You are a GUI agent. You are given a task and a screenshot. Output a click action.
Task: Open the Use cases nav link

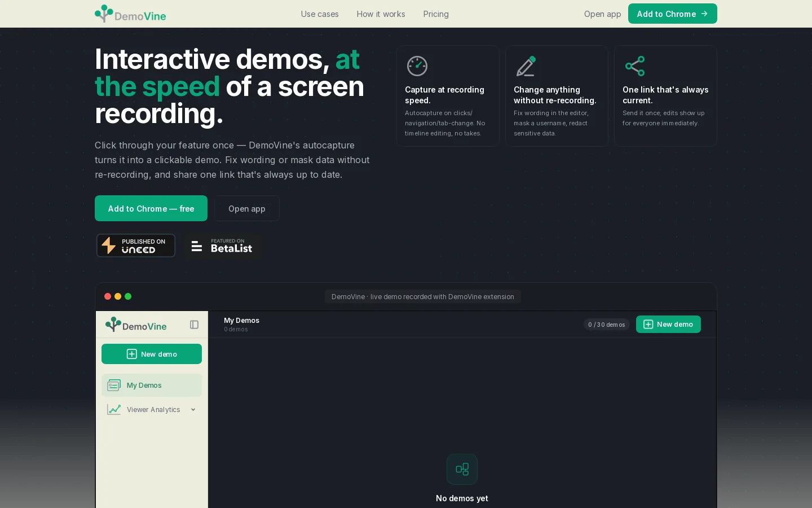[320, 14]
